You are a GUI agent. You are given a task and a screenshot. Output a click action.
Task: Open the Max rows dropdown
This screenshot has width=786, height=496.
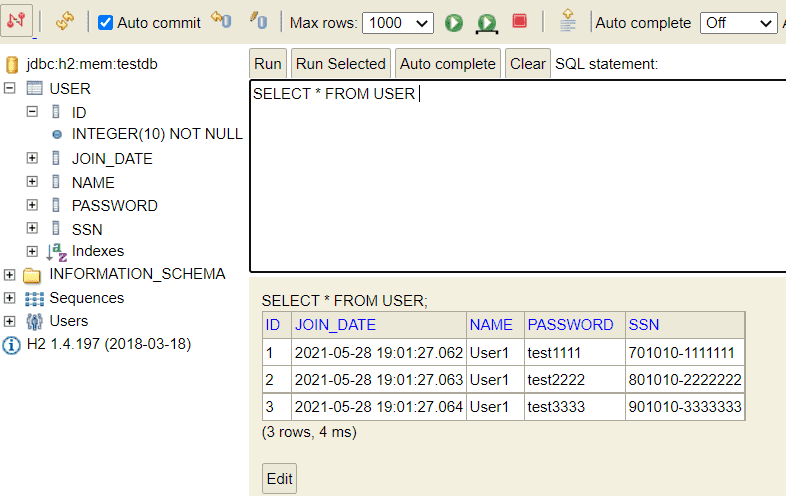[398, 23]
